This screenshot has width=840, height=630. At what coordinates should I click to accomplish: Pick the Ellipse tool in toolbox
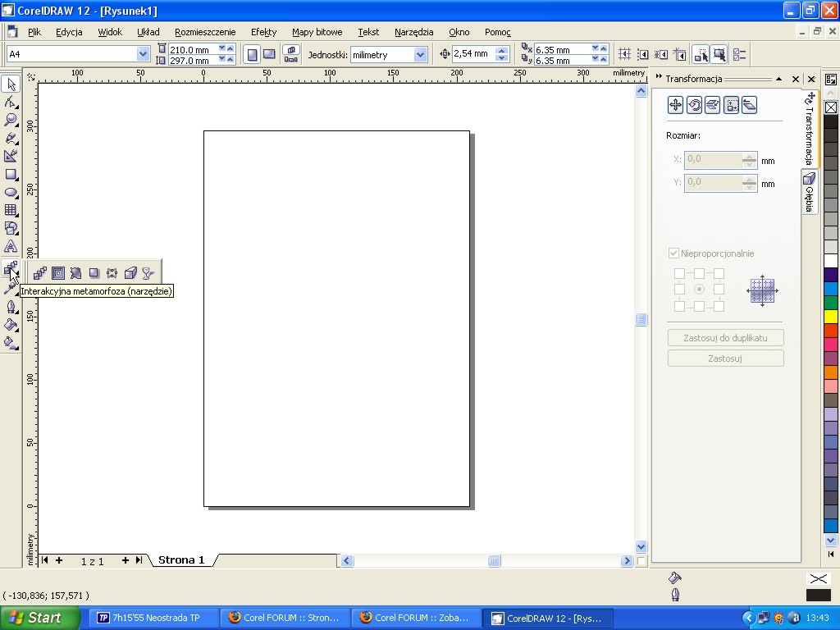[x=11, y=193]
